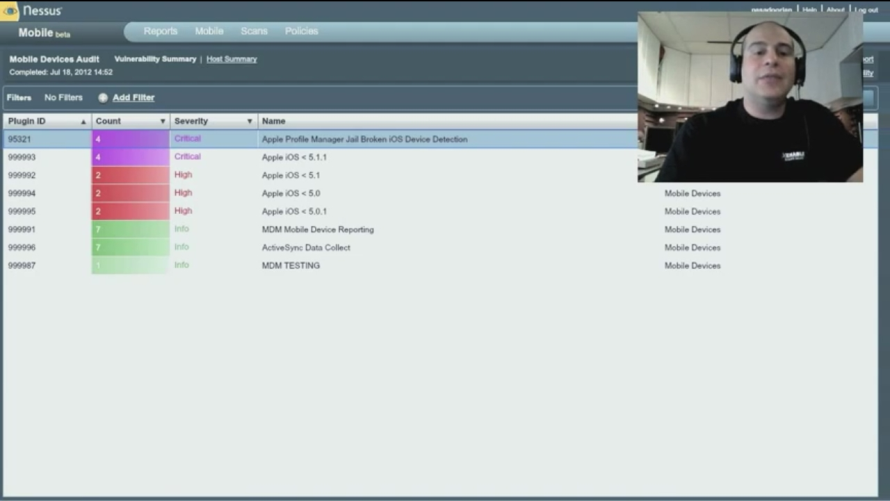
Task: Click plugin ID 999994
Action: click(22, 193)
